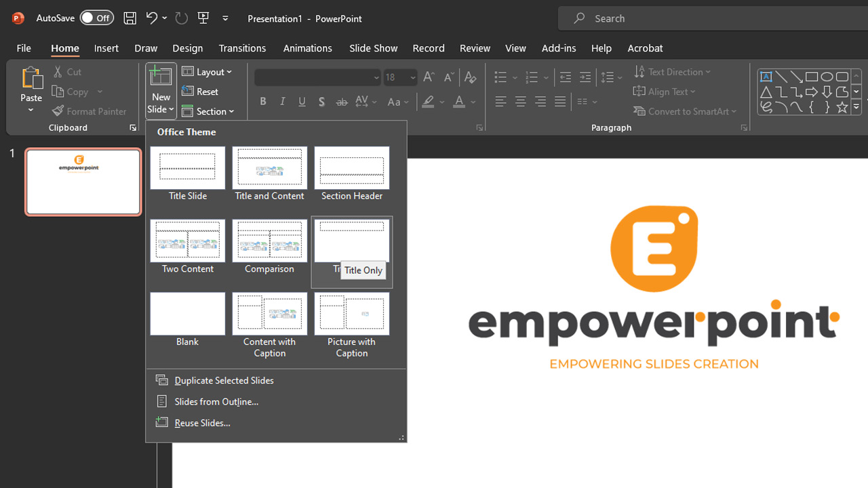Toggle italic formatting
The image size is (868, 488).
[283, 102]
